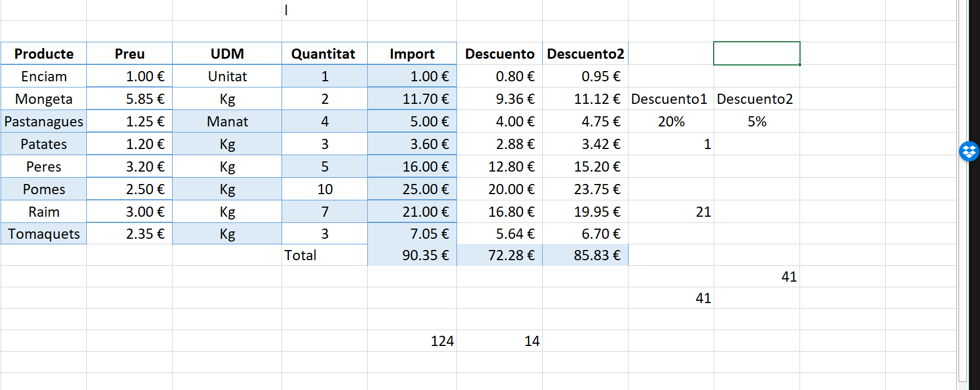The height and width of the screenshot is (390, 980).
Task: Click the Manat unit cell
Action: pos(227,121)
